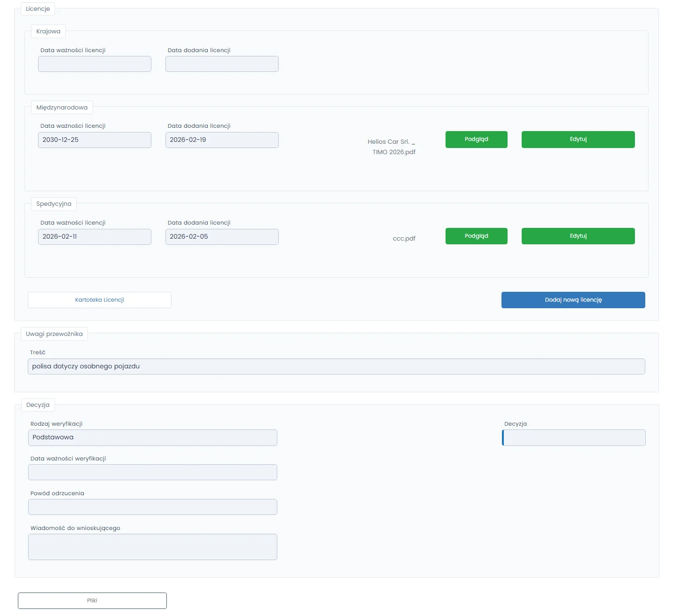Click Podgląd for the Międzynarodowa license

pos(476,140)
